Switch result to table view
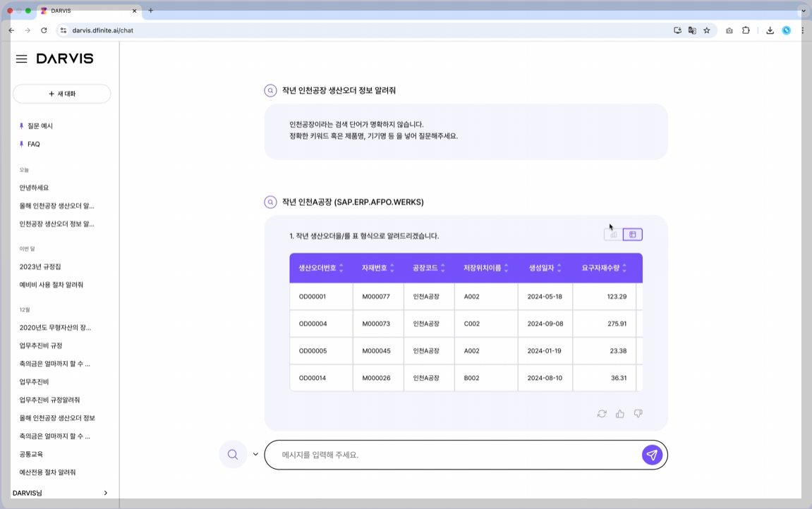 click(633, 235)
